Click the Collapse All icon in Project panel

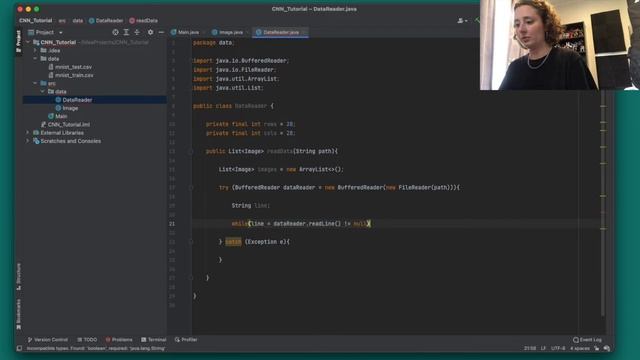point(137,32)
